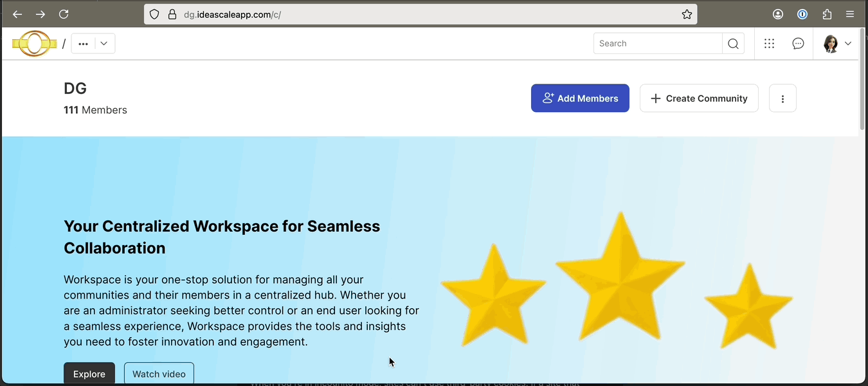Reload the page with the refresh icon
Screen dimensions: 868x386
click(x=64, y=14)
